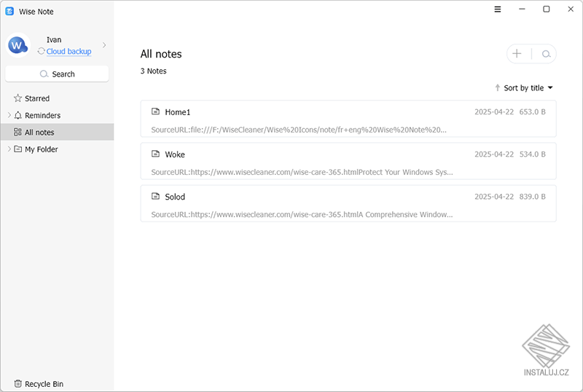Expand the account chevron next to Ivan
583x392 pixels.
[104, 45]
